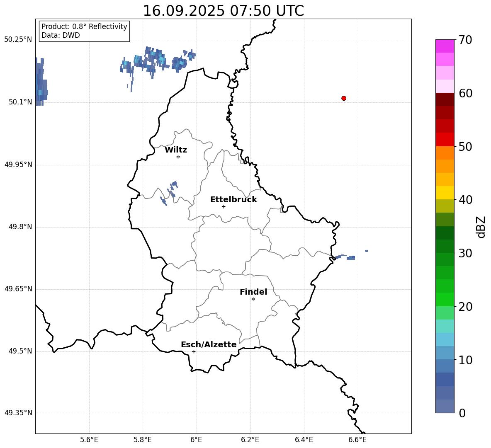Click the 20 colorbar tick label
This screenshot has height=448, width=491.
click(x=465, y=307)
